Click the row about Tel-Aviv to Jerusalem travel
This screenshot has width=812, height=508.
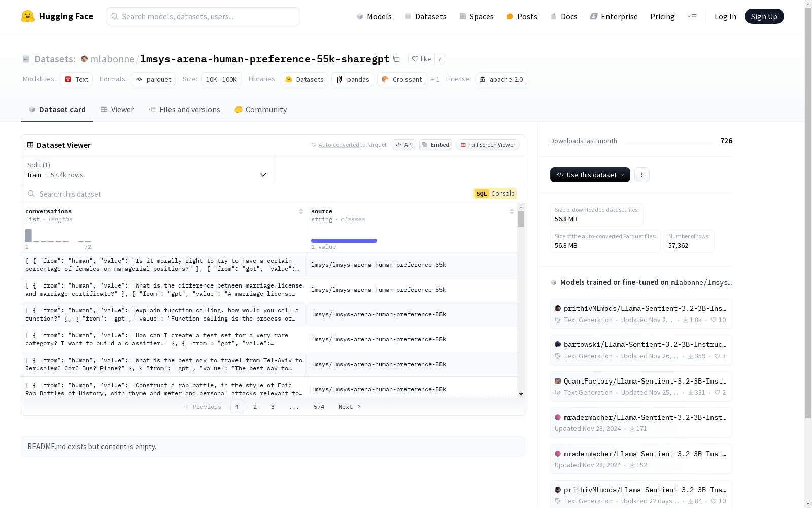tap(269, 364)
